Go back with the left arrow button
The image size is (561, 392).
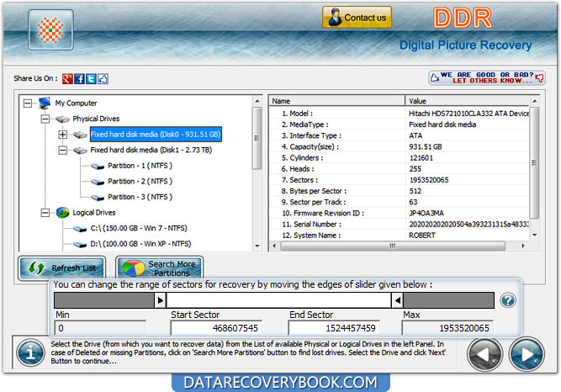485,354
